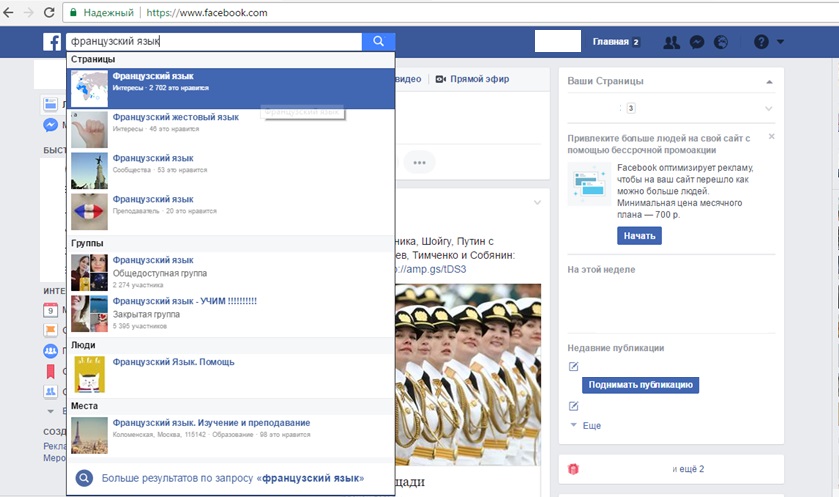Open group Французский язык - УЧИМ
This screenshot has width=839, height=497.
[x=231, y=314]
